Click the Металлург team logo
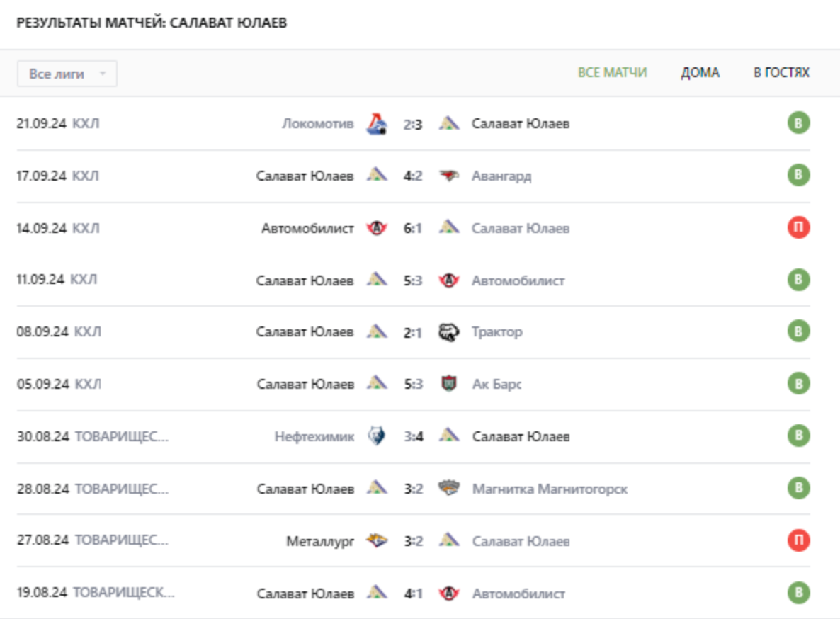Screen dimensions: 840x619 [377, 541]
